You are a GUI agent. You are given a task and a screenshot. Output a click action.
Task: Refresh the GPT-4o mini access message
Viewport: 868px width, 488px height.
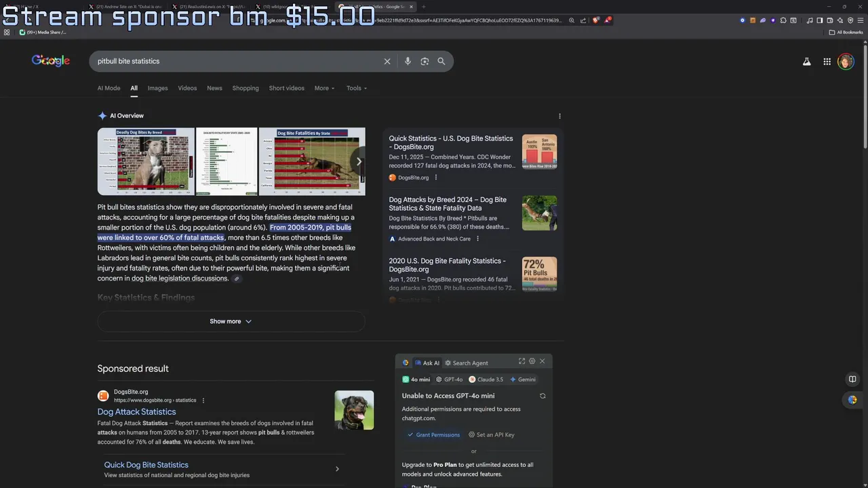point(542,396)
